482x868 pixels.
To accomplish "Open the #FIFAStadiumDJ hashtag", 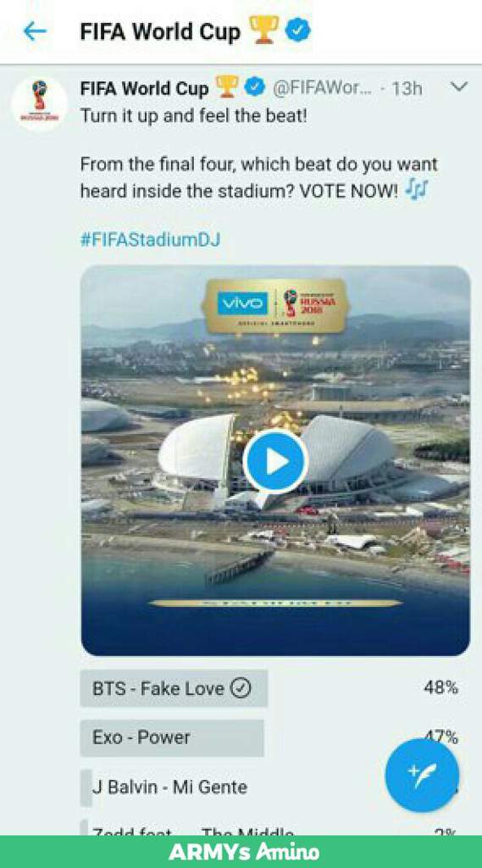I will click(150, 240).
